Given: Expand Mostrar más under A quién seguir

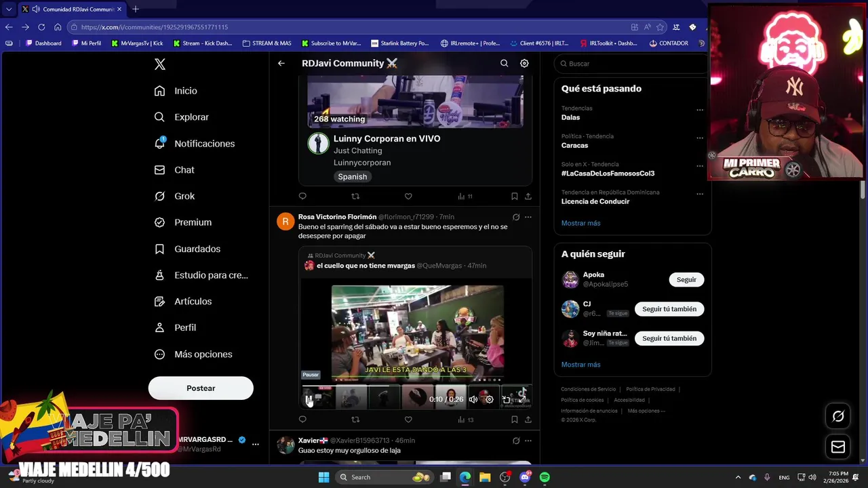Looking at the screenshot, I should point(580,365).
